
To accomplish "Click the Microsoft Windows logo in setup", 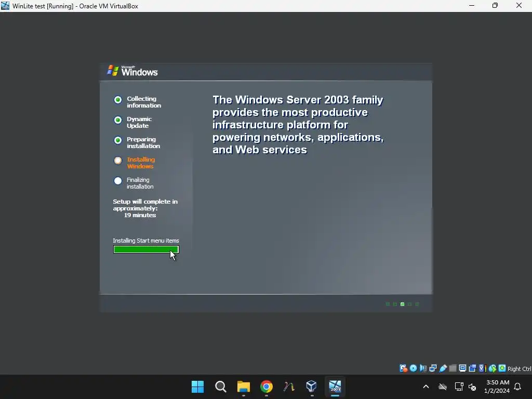I will (132, 71).
